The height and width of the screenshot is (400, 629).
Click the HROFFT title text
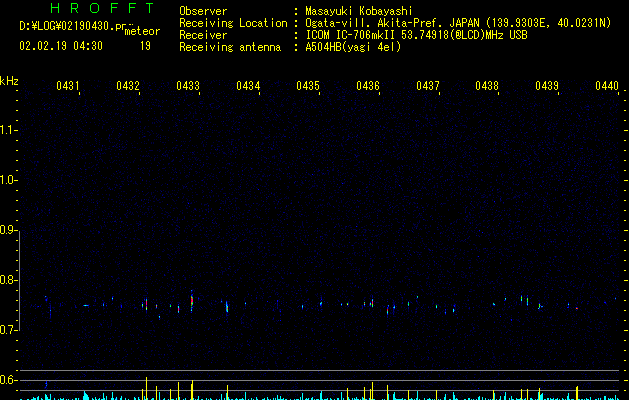102,8
